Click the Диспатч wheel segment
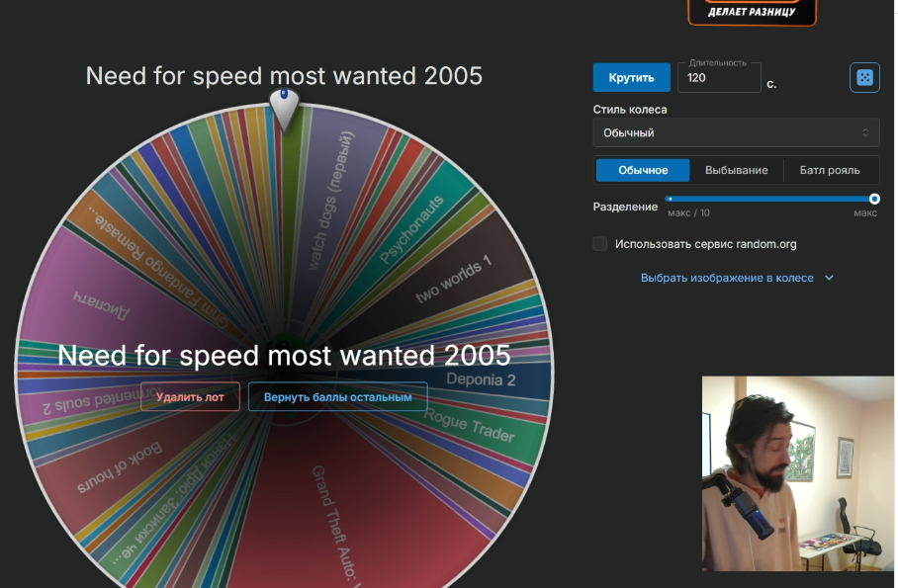Viewport: 898px width, 588px height. tap(103, 303)
